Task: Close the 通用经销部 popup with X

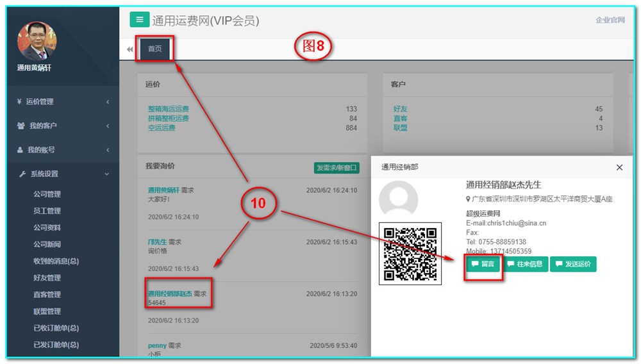Action: tap(619, 167)
